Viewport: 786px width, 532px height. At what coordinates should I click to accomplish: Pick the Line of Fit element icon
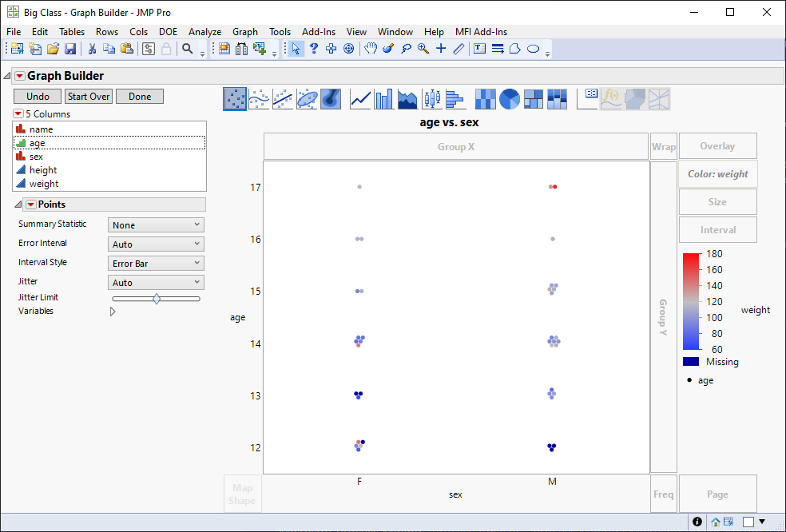pyautogui.click(x=283, y=98)
